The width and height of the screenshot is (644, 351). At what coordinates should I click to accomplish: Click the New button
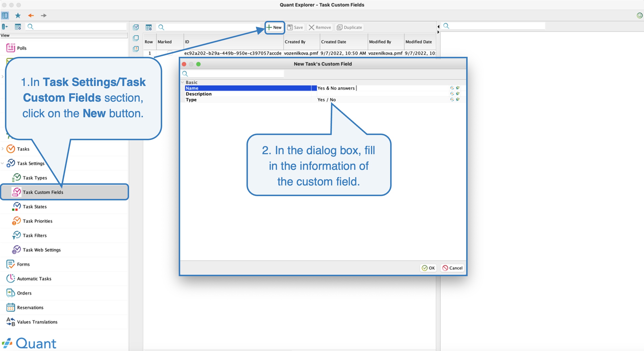(x=274, y=27)
